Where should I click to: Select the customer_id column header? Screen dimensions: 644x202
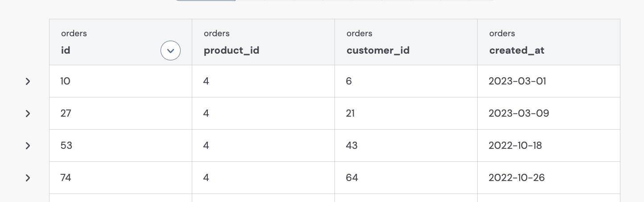click(406, 42)
